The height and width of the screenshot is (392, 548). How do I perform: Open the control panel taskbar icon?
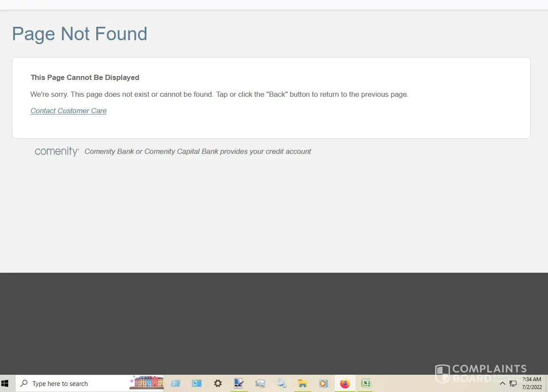pyautogui.click(x=197, y=383)
